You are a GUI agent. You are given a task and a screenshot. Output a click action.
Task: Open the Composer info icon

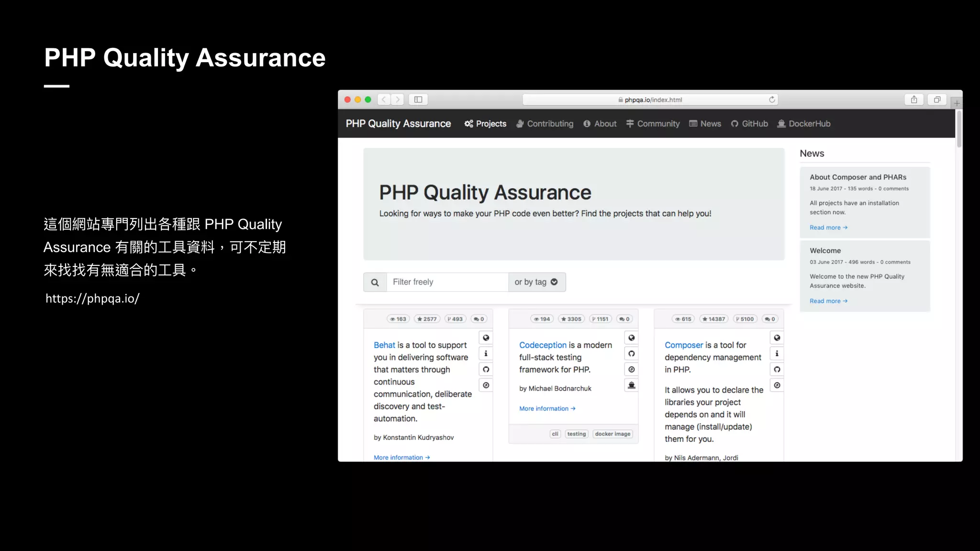coord(777,353)
